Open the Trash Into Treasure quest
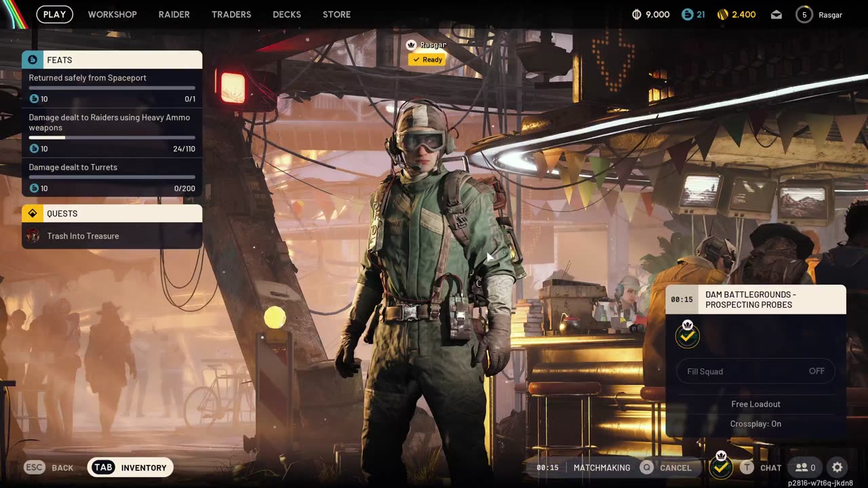The width and height of the screenshot is (868, 488). coord(112,236)
